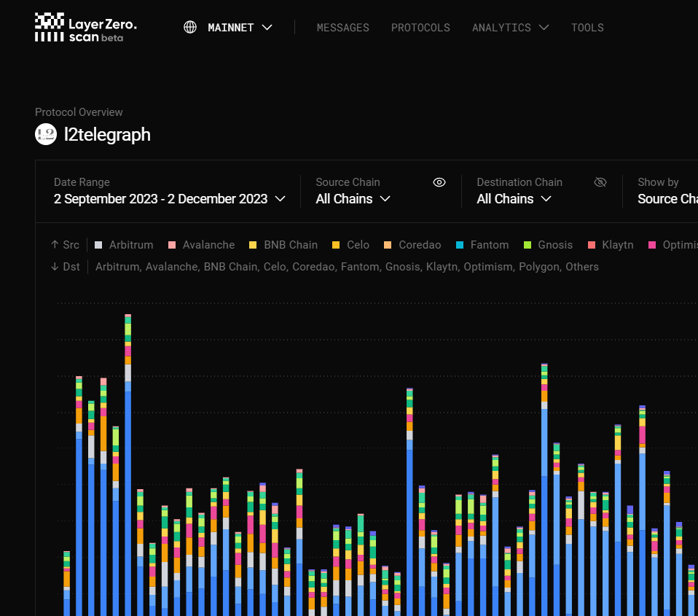698x616 pixels.
Task: Open the Show by dropdown
Action: tap(667, 199)
